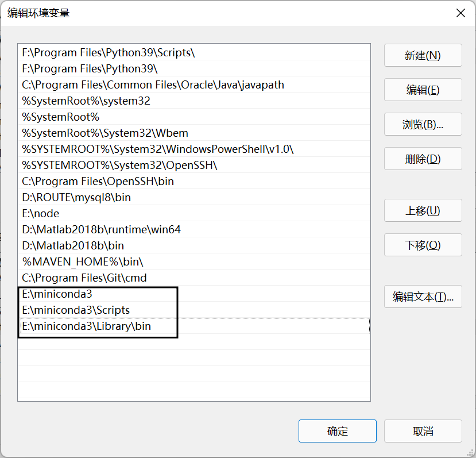Close the 编辑环境变量 dialog
Image resolution: width=476 pixels, height=458 pixels.
[x=460, y=13]
